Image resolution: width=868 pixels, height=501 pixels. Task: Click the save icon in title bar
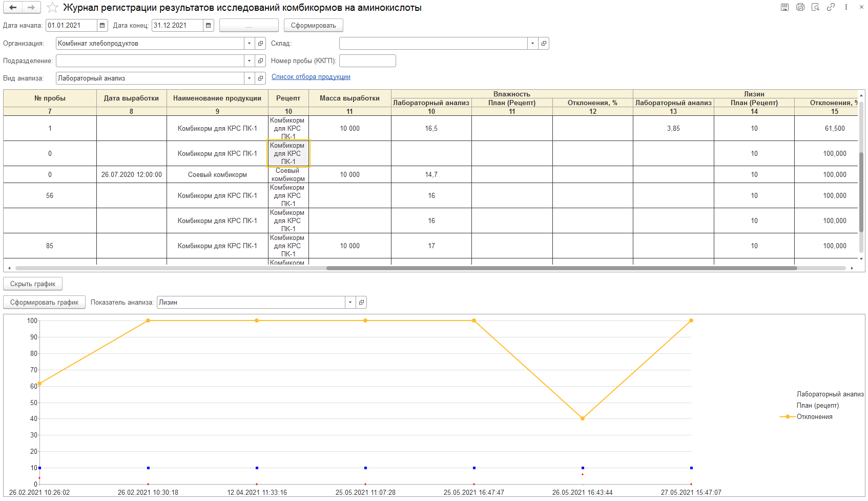tap(784, 7)
